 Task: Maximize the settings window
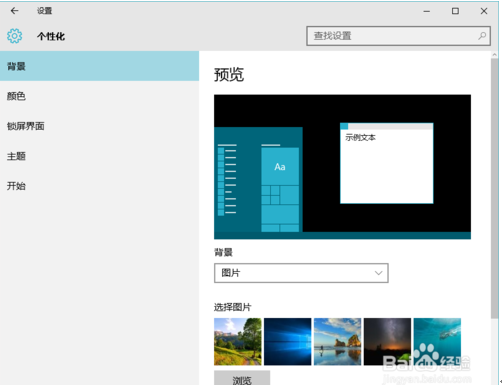tap(455, 11)
